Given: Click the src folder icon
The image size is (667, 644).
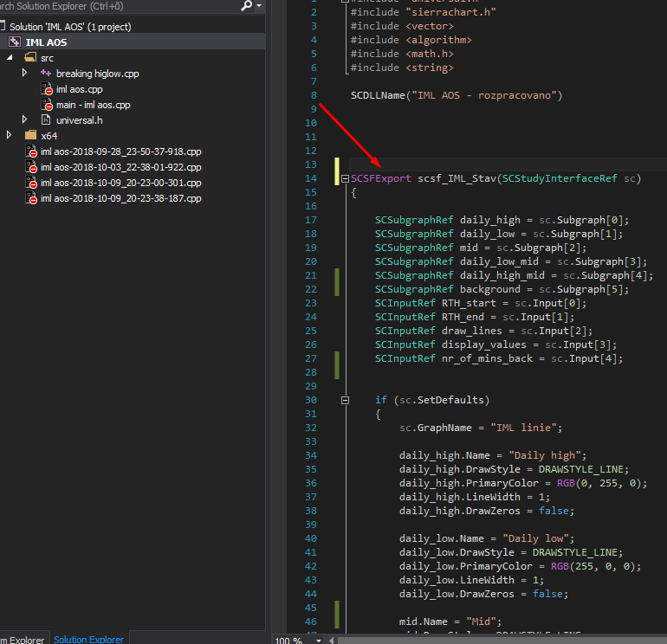Looking at the screenshot, I should (x=30, y=57).
